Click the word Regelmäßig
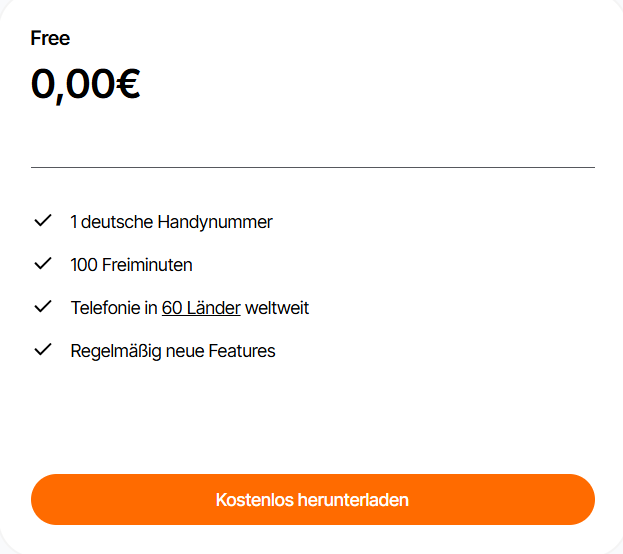 click(x=116, y=352)
